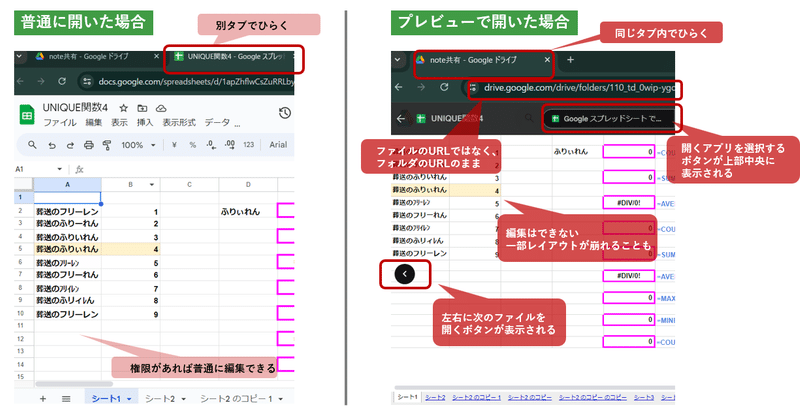Open シート2 link in preview sheet bar
The width and height of the screenshot is (800, 418).
coord(435,397)
